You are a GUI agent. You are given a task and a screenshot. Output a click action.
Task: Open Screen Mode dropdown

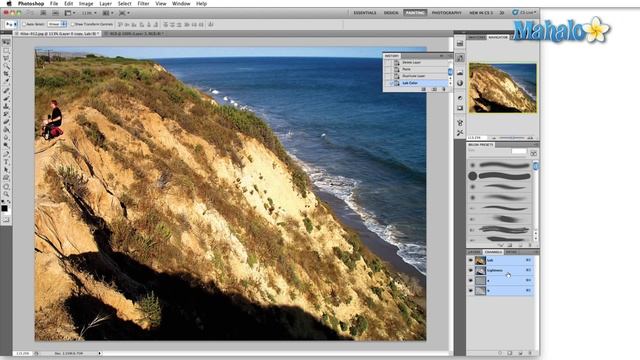(x=124, y=13)
